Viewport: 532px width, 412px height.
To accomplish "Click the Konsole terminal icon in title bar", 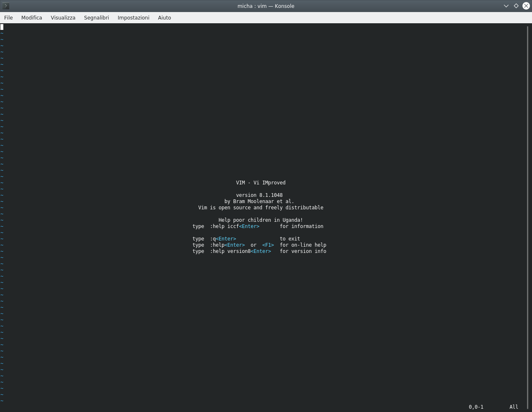I will point(6,6).
